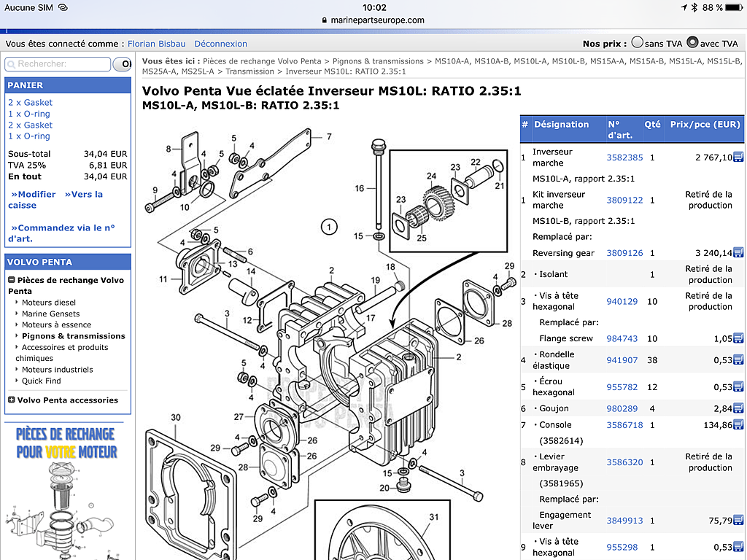
Task: Expand Volvo Penta accessories section
Action: (12, 400)
